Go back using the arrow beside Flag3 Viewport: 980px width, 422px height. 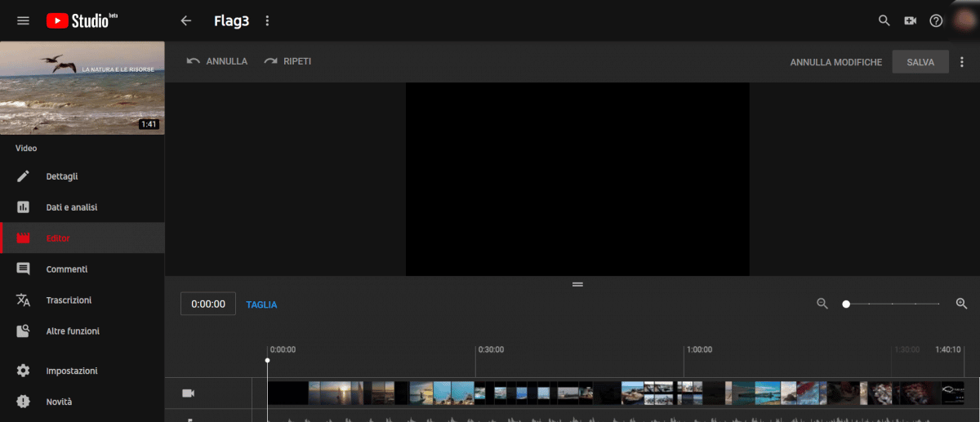pyautogui.click(x=186, y=20)
